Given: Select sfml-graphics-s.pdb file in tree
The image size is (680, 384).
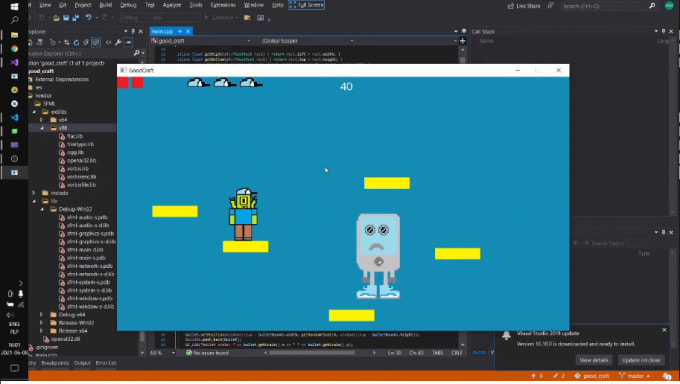Looking at the screenshot, I should point(90,233).
